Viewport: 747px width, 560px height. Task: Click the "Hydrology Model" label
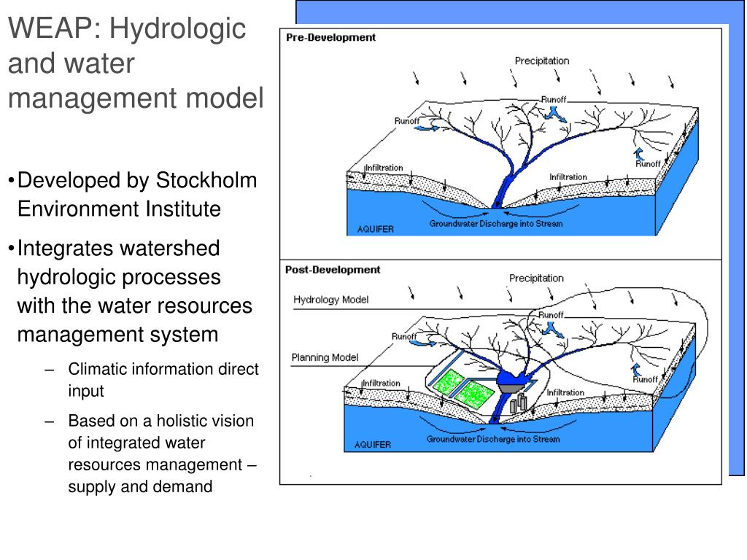tap(331, 300)
